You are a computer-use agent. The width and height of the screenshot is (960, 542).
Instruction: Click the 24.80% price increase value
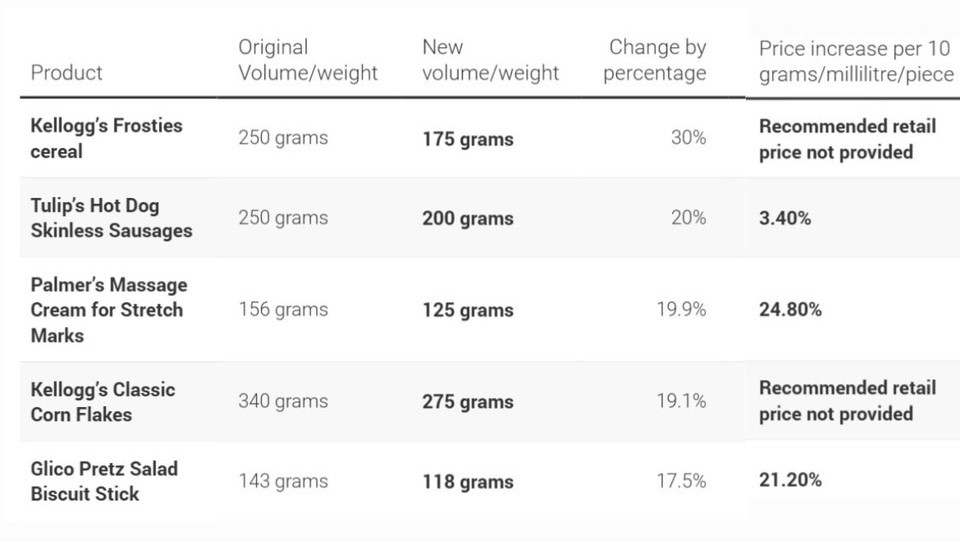click(x=790, y=309)
